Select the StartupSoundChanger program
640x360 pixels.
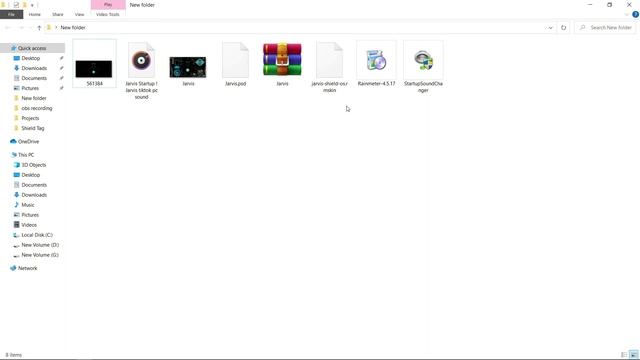click(x=423, y=67)
